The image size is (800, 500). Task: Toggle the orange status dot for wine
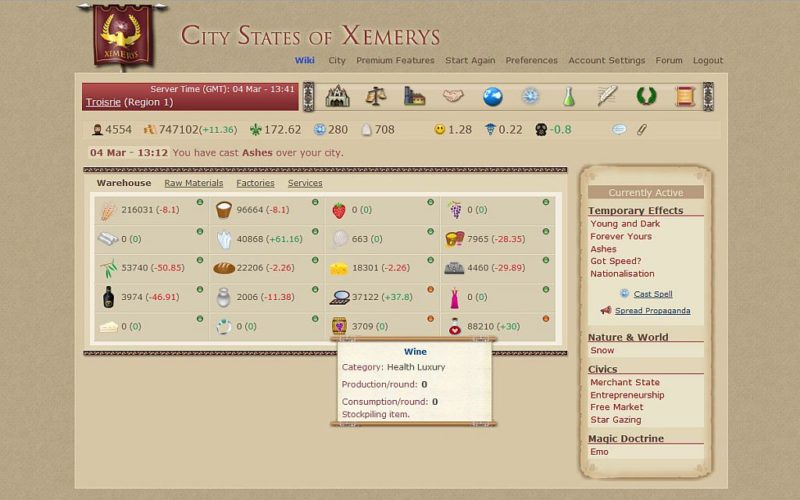click(430, 319)
